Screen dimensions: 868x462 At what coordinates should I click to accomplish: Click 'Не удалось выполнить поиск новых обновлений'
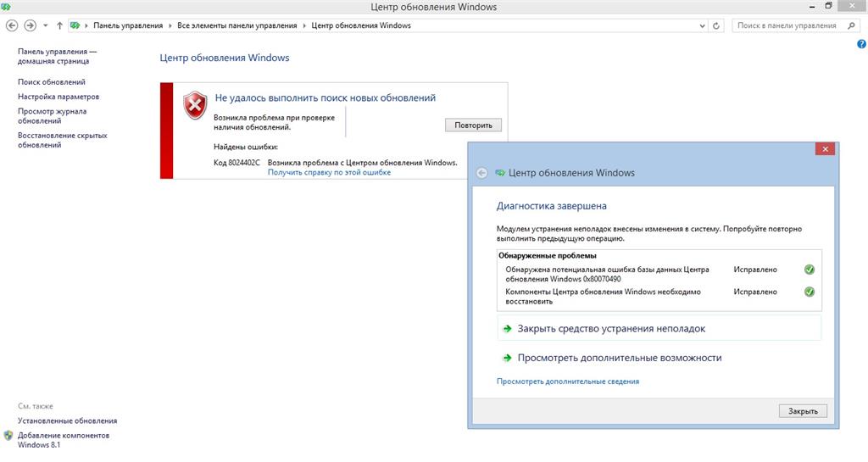(325, 98)
